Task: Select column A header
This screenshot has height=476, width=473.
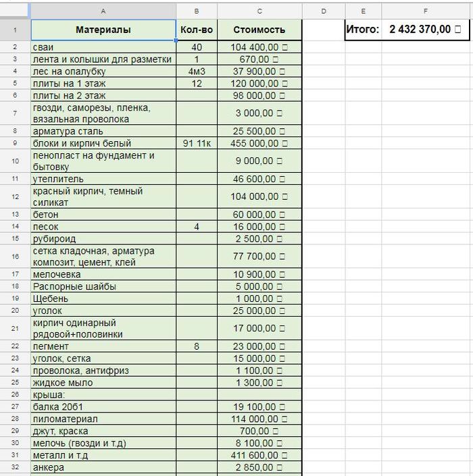Action: click(103, 11)
